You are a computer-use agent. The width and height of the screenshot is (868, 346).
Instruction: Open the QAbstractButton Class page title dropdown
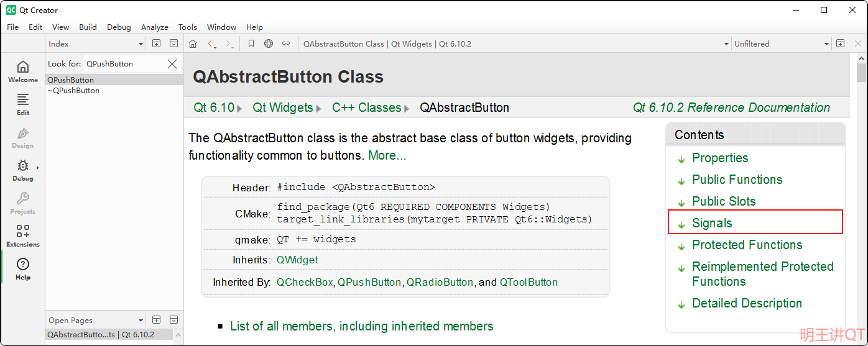coord(515,43)
